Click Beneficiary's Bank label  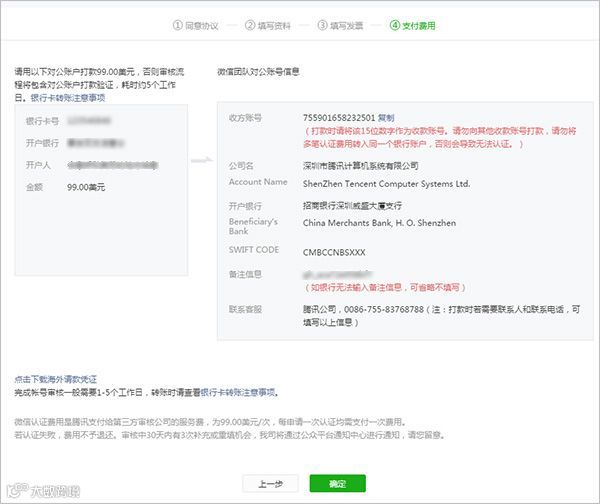253,226
